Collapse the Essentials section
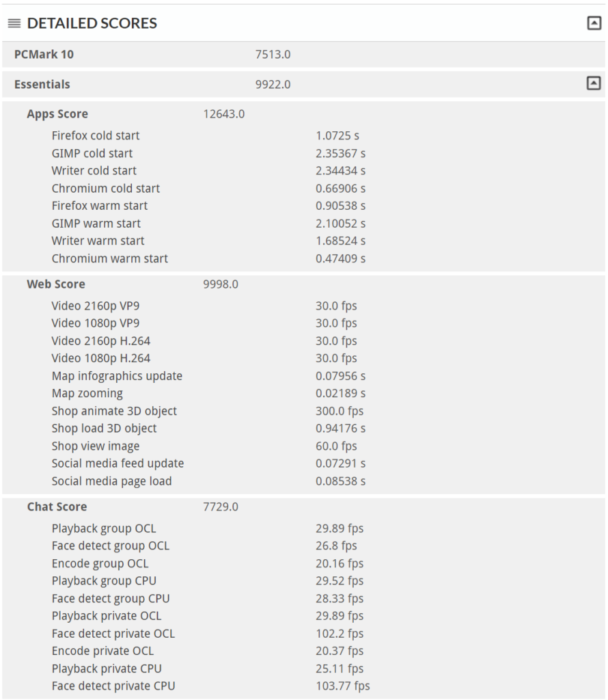Image resolution: width=608 pixels, height=700 pixels. pyautogui.click(x=593, y=83)
